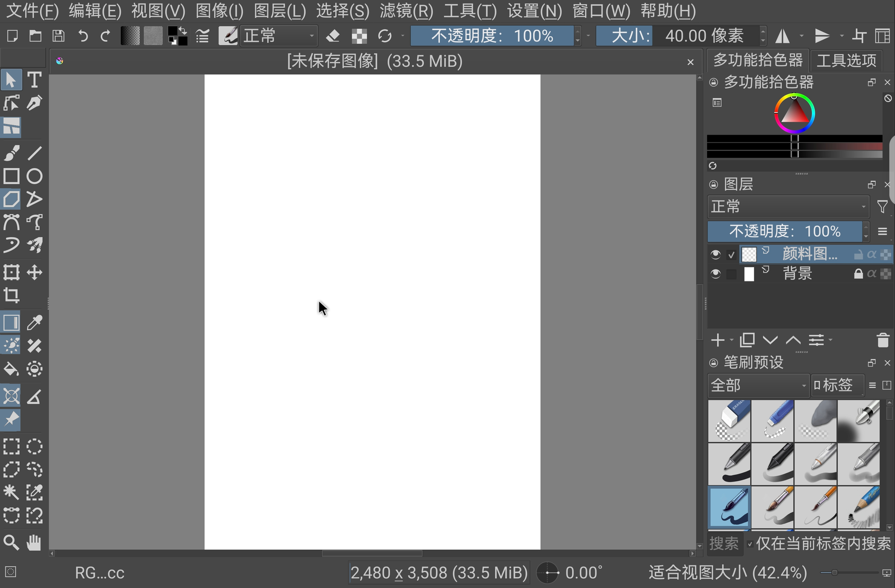895x588 pixels.
Task: Delete layer with trash icon
Action: click(882, 341)
